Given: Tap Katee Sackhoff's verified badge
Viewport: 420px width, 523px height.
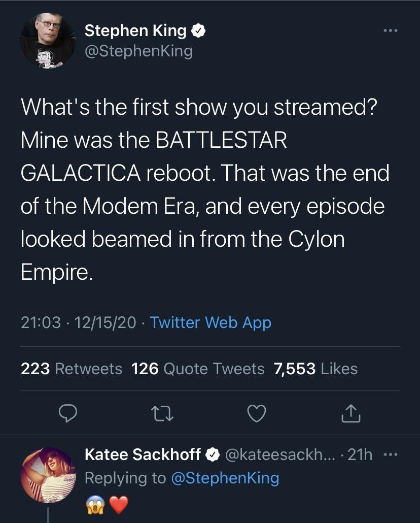Looking at the screenshot, I should click(212, 454).
